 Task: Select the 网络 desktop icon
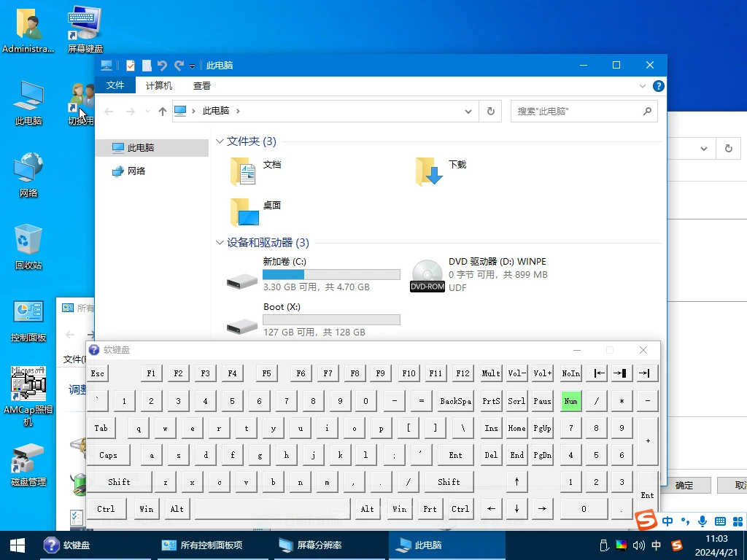[x=28, y=174]
